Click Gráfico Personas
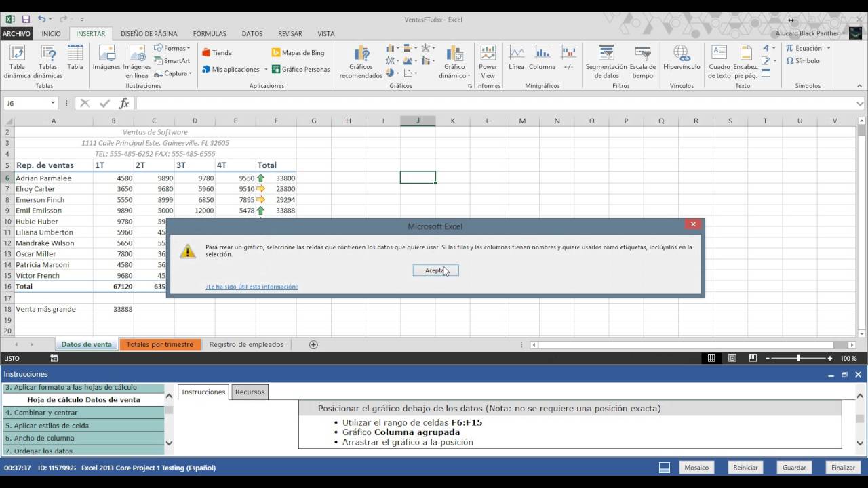Image resolution: width=868 pixels, height=488 pixels. point(300,69)
